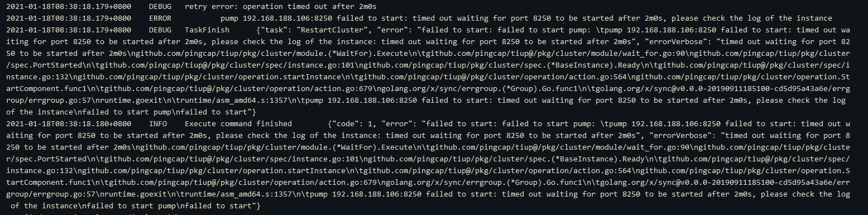This screenshot has width=868, height=215.
Task: Click the "errorVerbose" key in the INFO entry
Action: pyautogui.click(x=679, y=135)
